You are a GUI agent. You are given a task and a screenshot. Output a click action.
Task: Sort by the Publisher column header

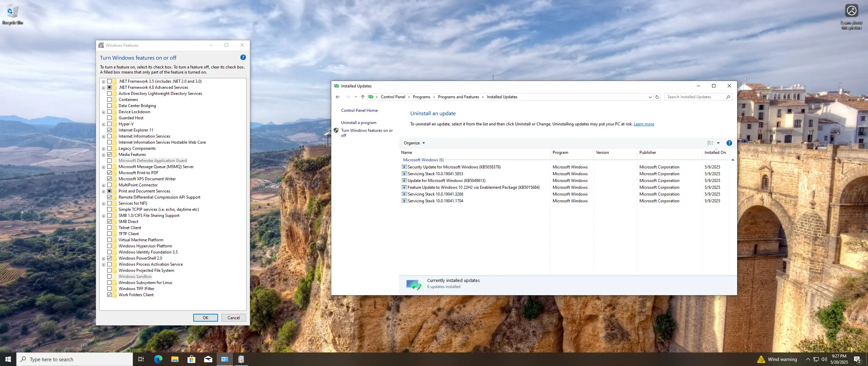648,152
